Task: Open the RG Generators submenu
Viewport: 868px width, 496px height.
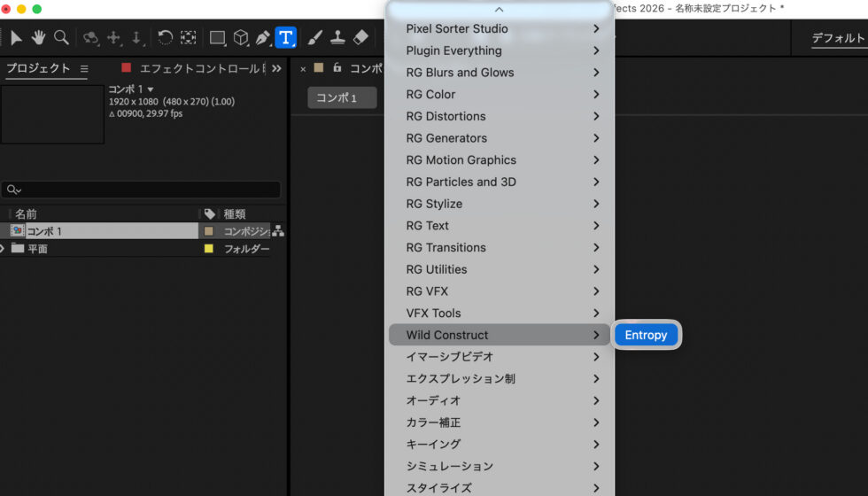Action: click(501, 138)
